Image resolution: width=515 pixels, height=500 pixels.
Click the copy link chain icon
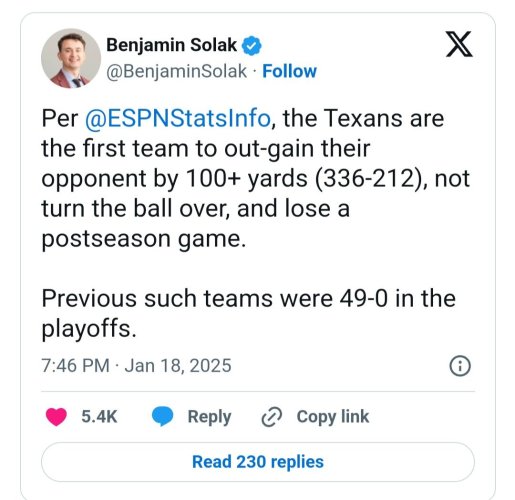click(x=272, y=417)
